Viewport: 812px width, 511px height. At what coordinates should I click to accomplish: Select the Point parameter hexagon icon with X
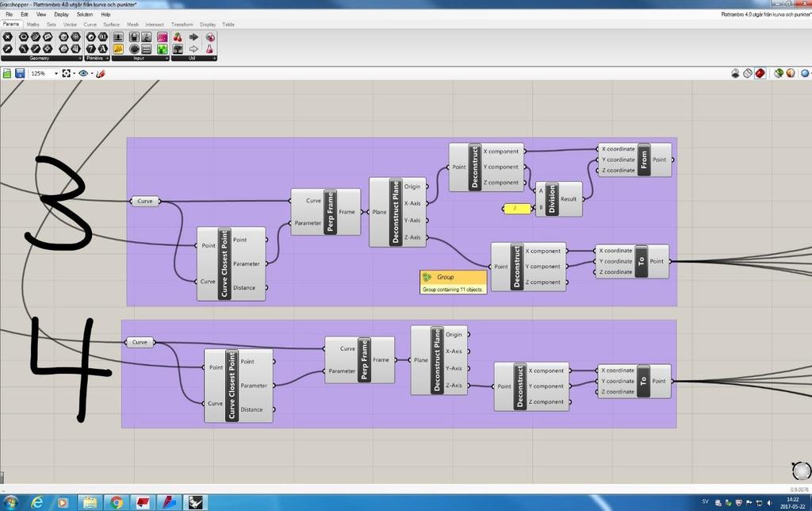pyautogui.click(x=7, y=36)
